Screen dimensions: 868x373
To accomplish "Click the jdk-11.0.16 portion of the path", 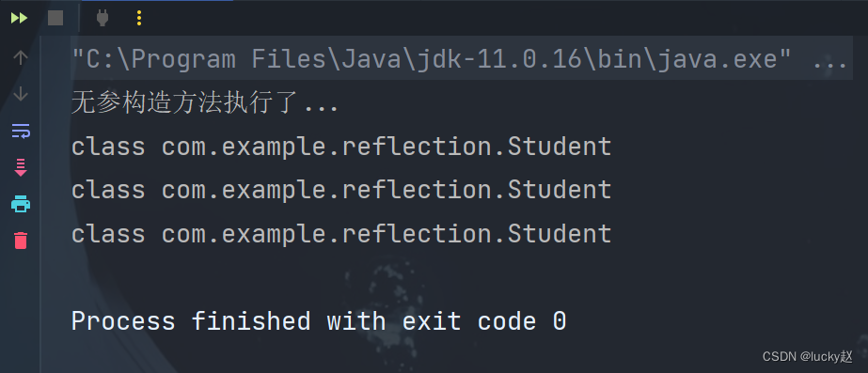I will tap(493, 58).
